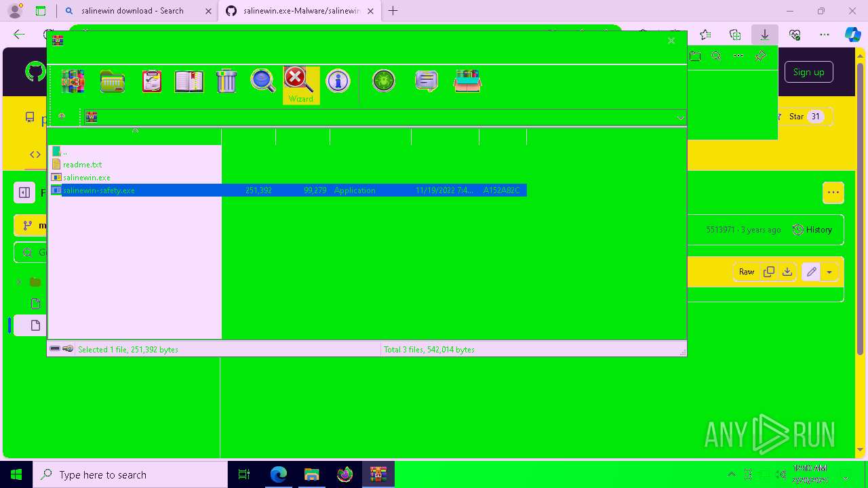View Raw file on GitHub
Screen dimensions: 868x488
[x=747, y=272]
